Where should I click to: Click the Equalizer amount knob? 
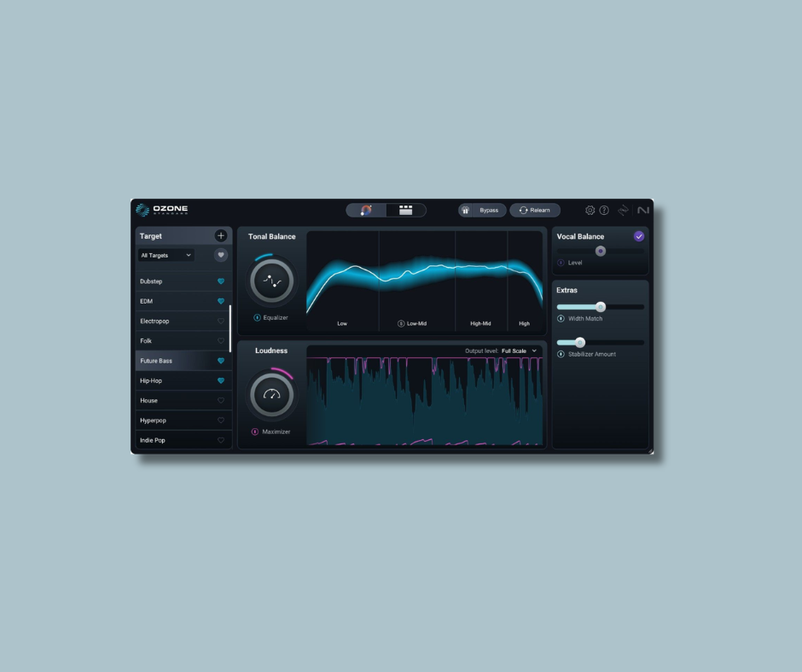pos(271,281)
